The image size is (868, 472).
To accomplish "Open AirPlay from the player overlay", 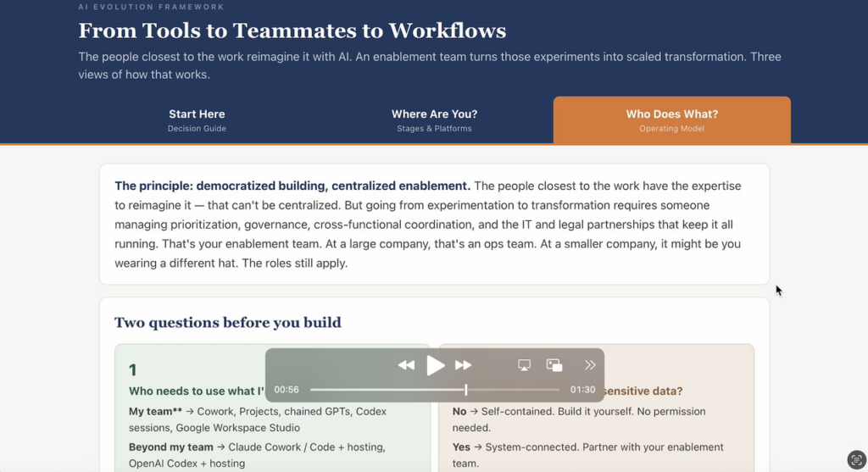I will pyautogui.click(x=524, y=365).
